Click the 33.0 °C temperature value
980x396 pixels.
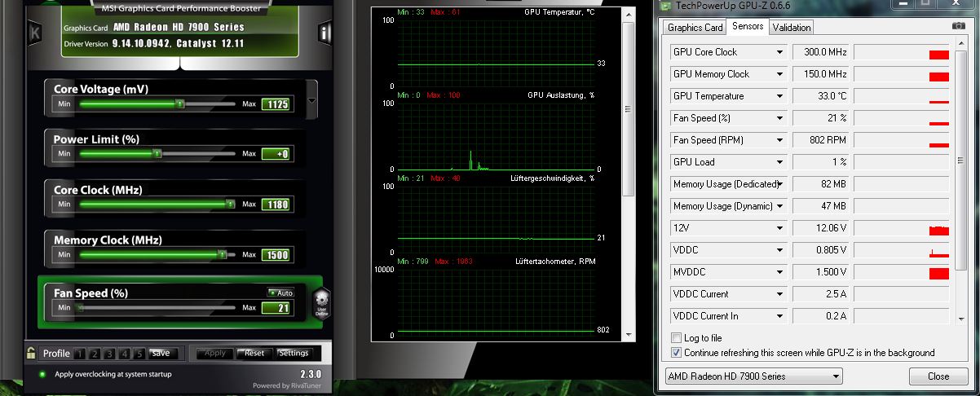click(x=820, y=96)
